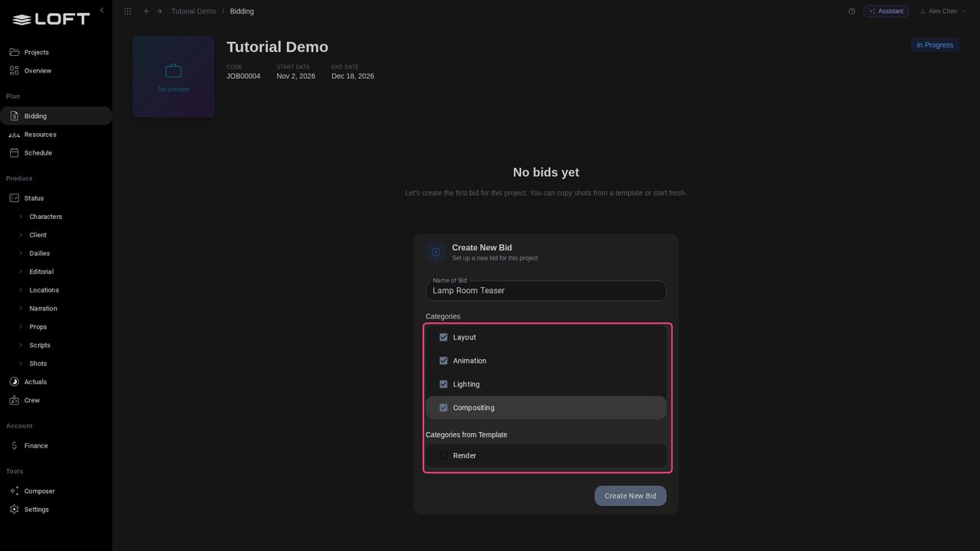This screenshot has height=551, width=980.
Task: Expand the Client status item
Action: click(x=21, y=235)
